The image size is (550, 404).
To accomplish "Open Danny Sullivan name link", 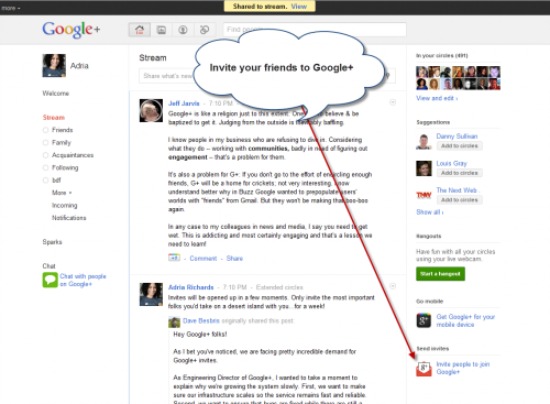I will (x=457, y=136).
